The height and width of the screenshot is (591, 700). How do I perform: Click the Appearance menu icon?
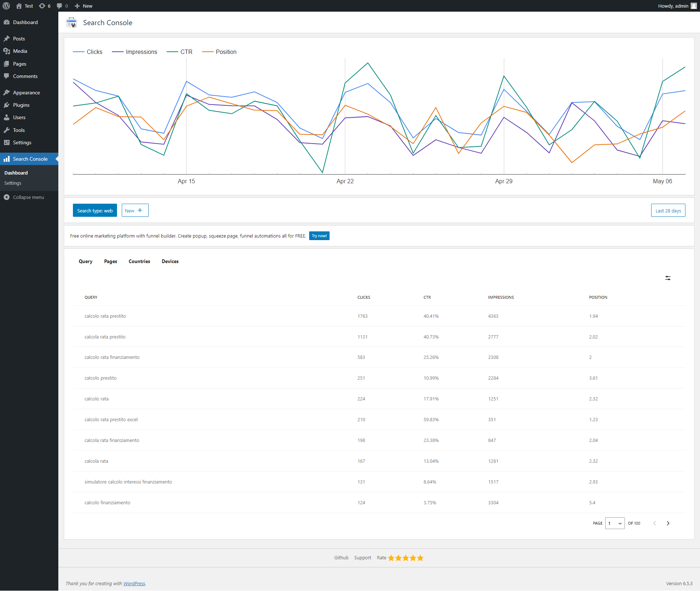click(8, 93)
